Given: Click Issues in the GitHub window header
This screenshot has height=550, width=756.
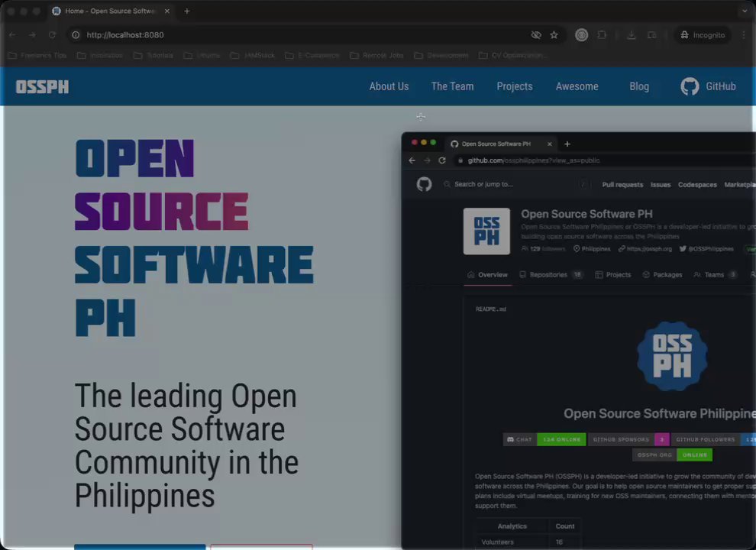Looking at the screenshot, I should 660,185.
